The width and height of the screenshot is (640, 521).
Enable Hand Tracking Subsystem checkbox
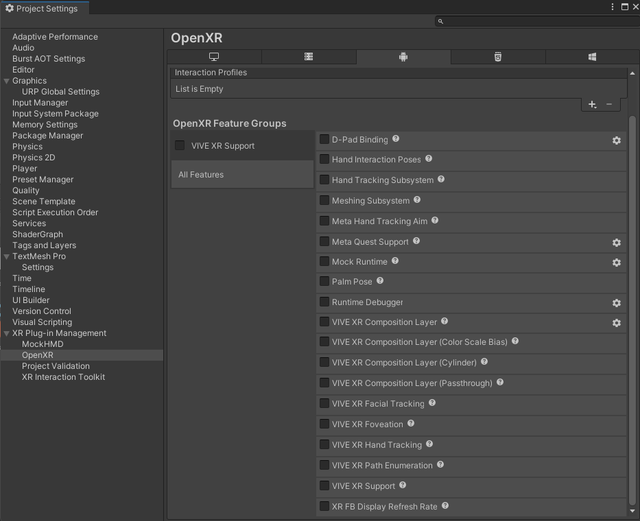(x=324, y=179)
